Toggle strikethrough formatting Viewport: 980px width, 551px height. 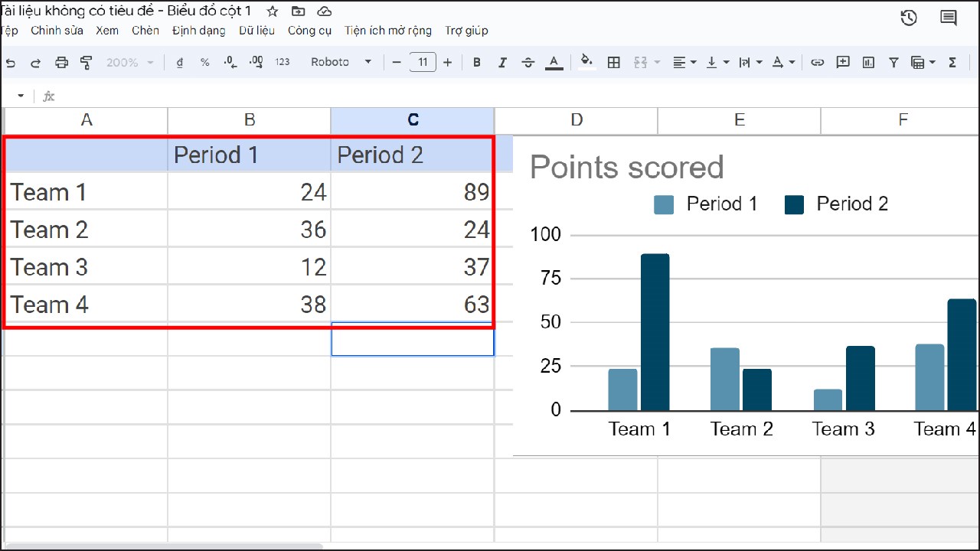coord(528,63)
